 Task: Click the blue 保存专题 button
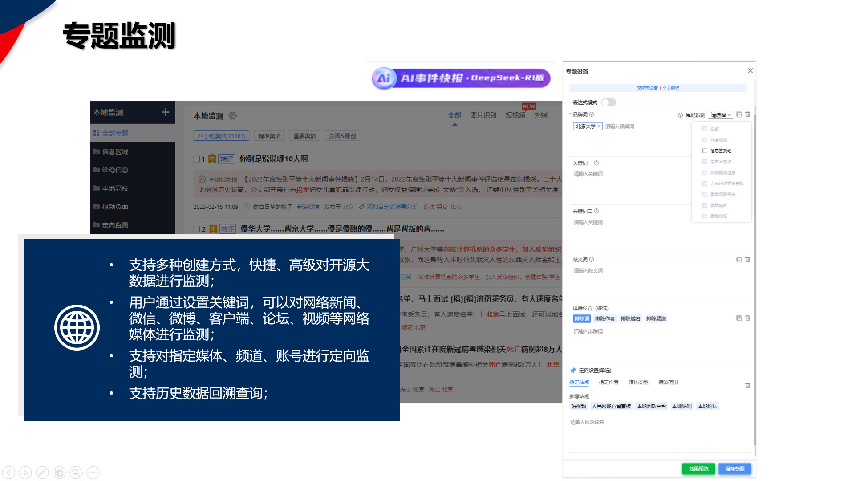click(x=734, y=469)
